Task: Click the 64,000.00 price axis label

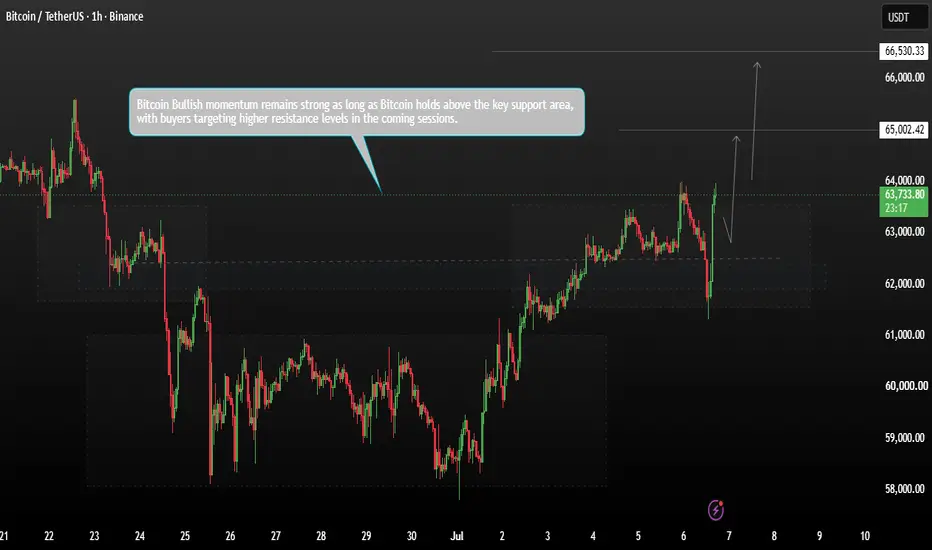Action: [x=904, y=180]
